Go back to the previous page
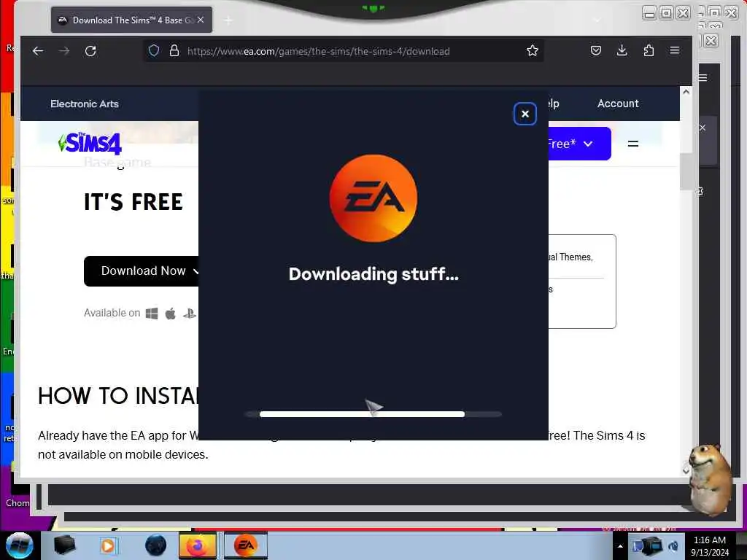 click(x=38, y=51)
